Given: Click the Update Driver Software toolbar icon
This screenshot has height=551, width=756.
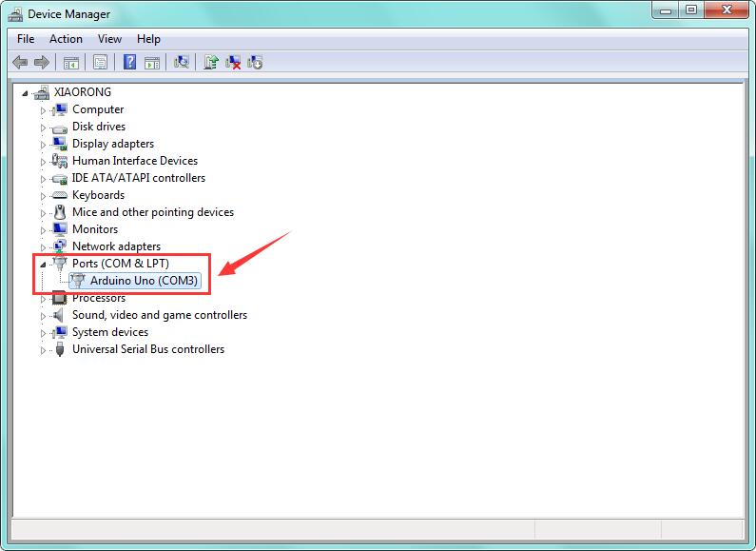Looking at the screenshot, I should click(x=211, y=62).
